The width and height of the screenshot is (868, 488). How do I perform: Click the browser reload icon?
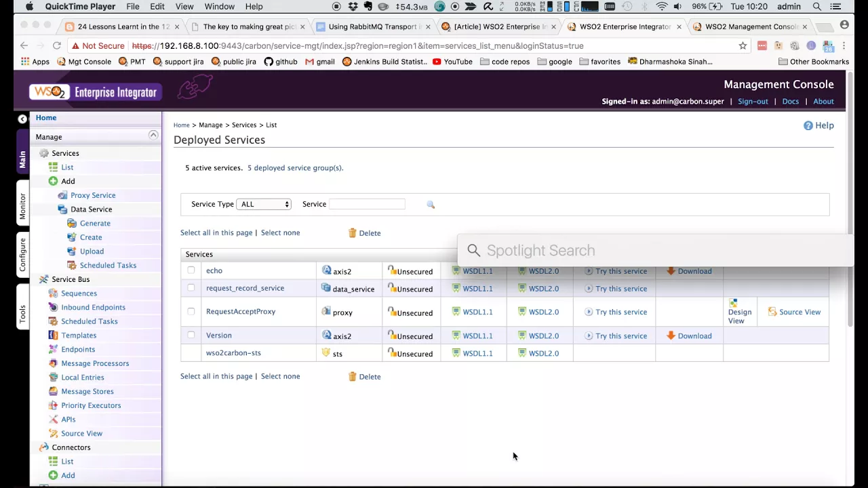point(57,45)
